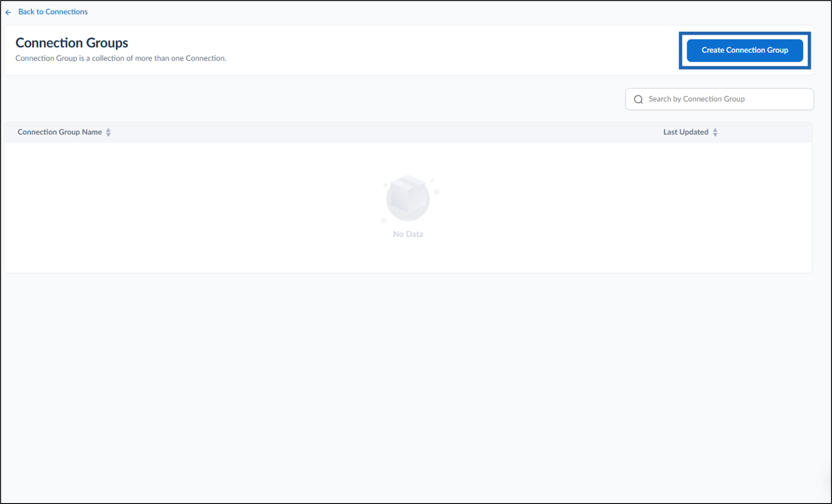Click the Connection Groups page heading

(72, 43)
